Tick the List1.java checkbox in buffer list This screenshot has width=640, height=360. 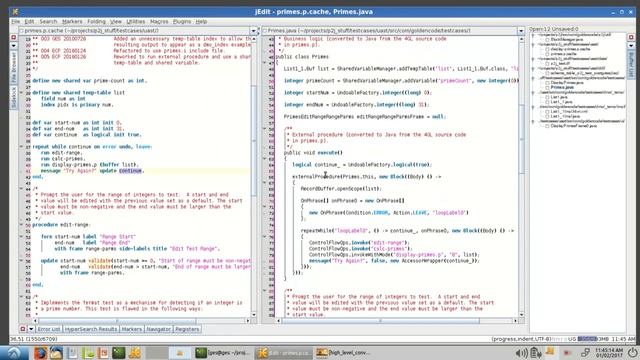coord(547,97)
